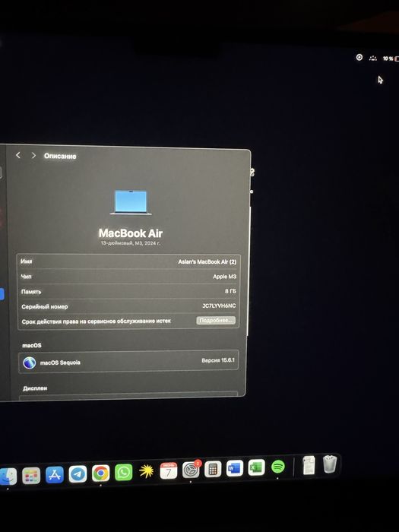This screenshot has width=399, height=532.
Task: Click the macOS Sequoia label
Action: (60, 363)
